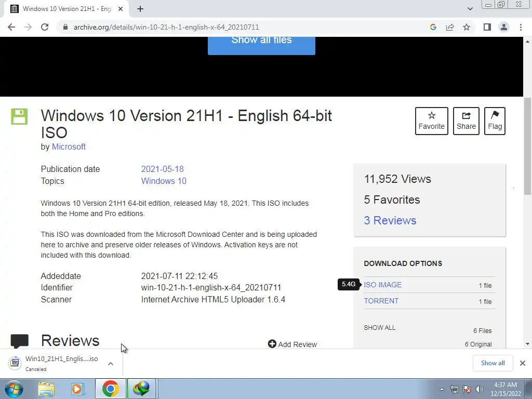Viewport: 532px width, 399px height.
Task: Click the Share button on the item
Action: click(466, 121)
